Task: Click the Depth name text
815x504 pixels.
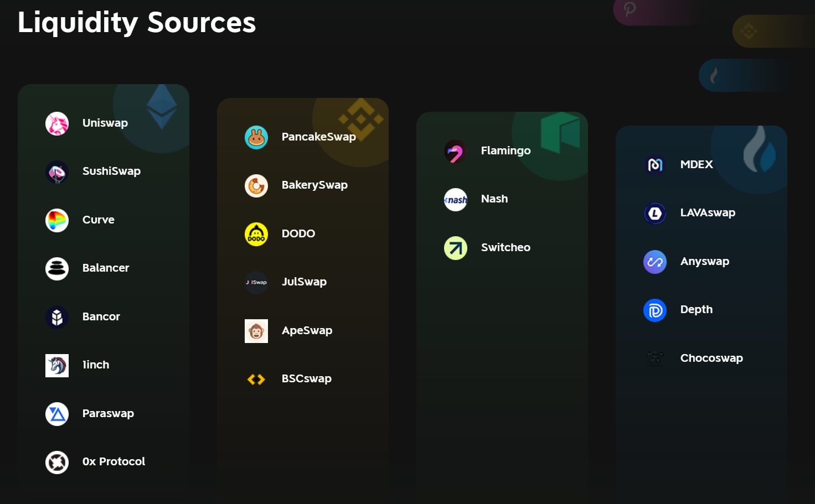Action: click(x=697, y=309)
